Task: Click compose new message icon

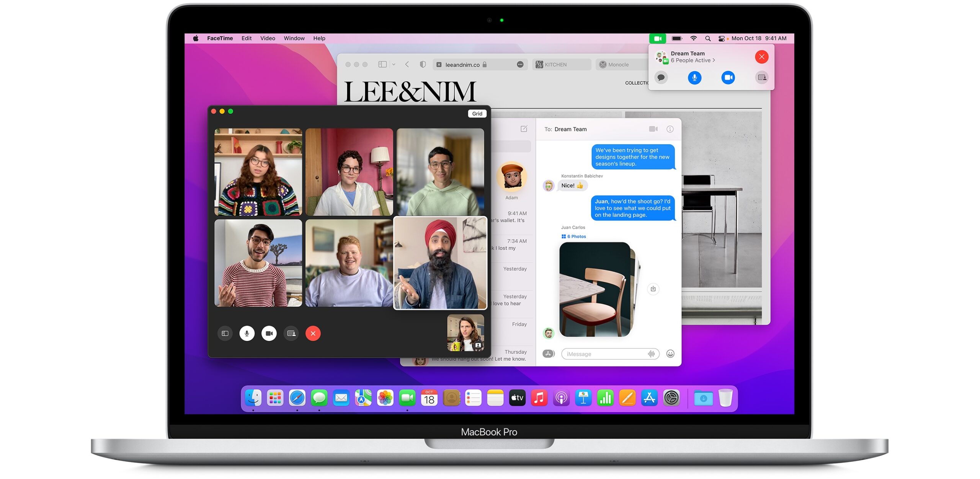Action: coord(524,129)
